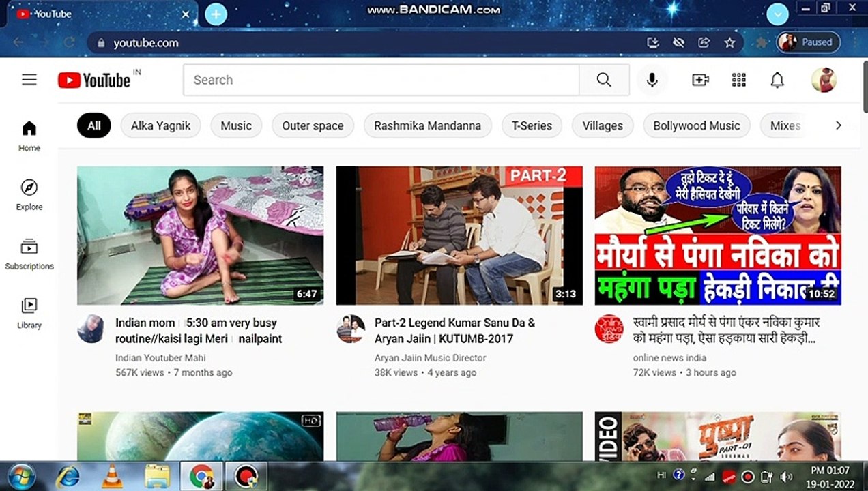Viewport: 868px width, 491px height.
Task: Open the Pushpa Part-01 video thumbnail
Action: (718, 436)
